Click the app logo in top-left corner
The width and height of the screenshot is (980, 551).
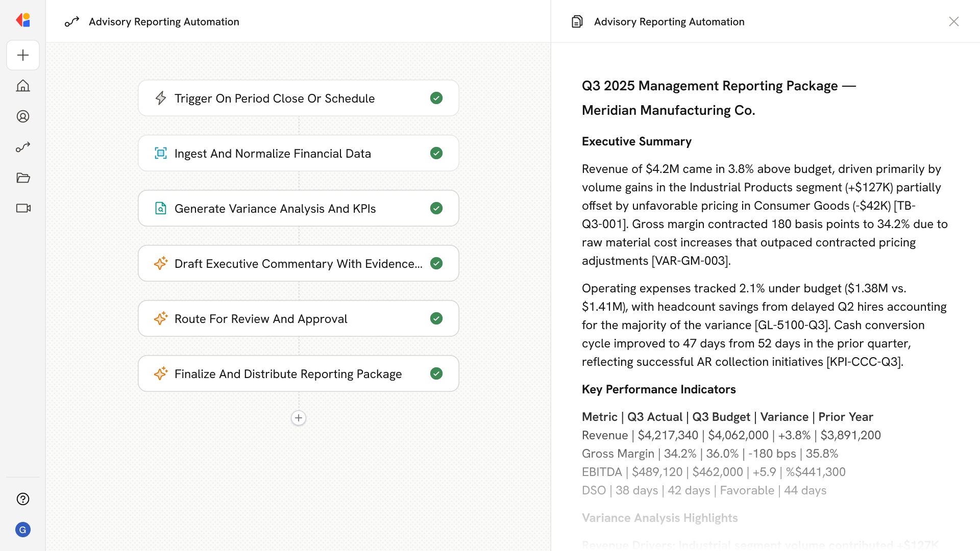point(23,20)
